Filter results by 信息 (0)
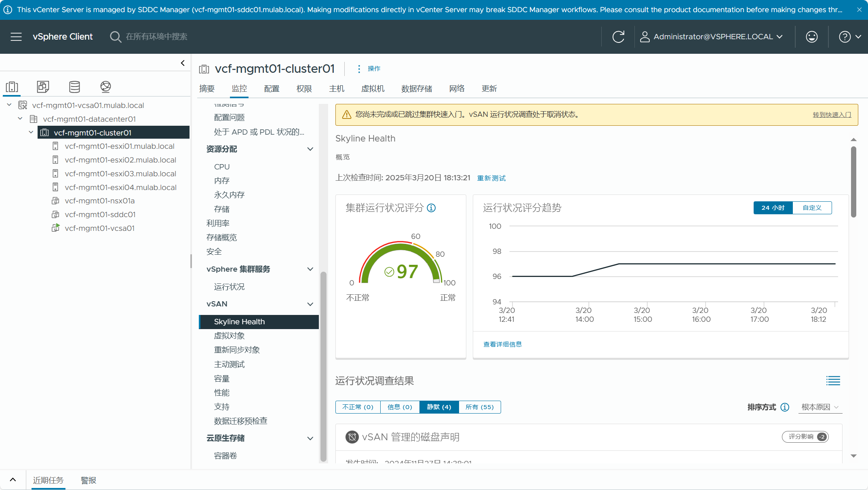Screen dimensions: 868x490 pyautogui.click(x=400, y=407)
